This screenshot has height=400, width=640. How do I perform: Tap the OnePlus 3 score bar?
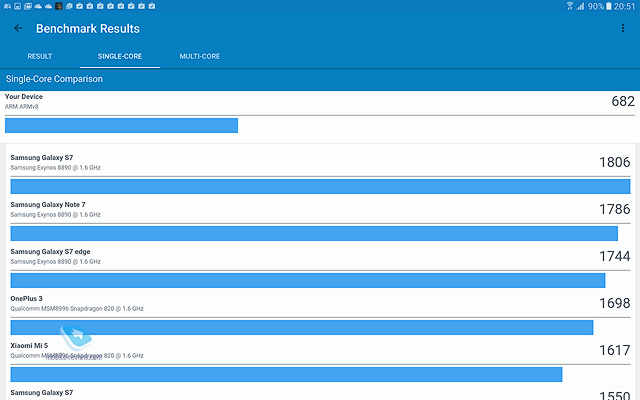pos(302,327)
